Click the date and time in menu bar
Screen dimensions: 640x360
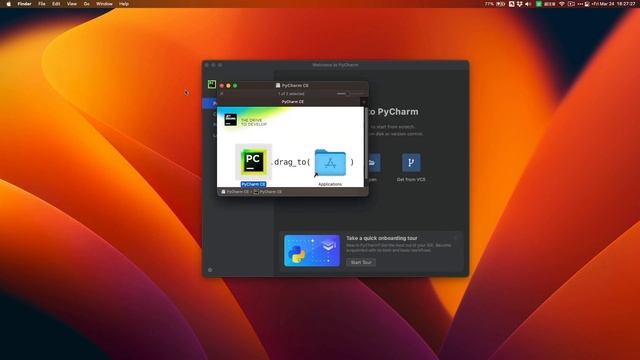(613, 4)
